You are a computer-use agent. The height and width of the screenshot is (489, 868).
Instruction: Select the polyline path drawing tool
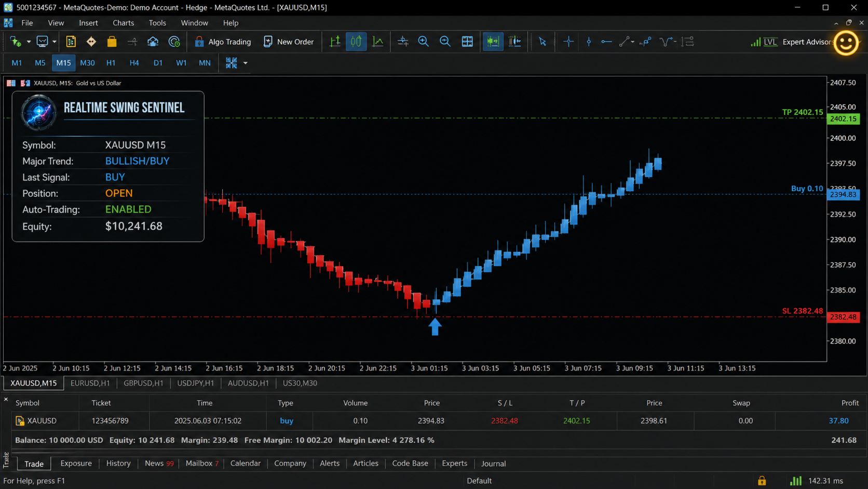(646, 42)
